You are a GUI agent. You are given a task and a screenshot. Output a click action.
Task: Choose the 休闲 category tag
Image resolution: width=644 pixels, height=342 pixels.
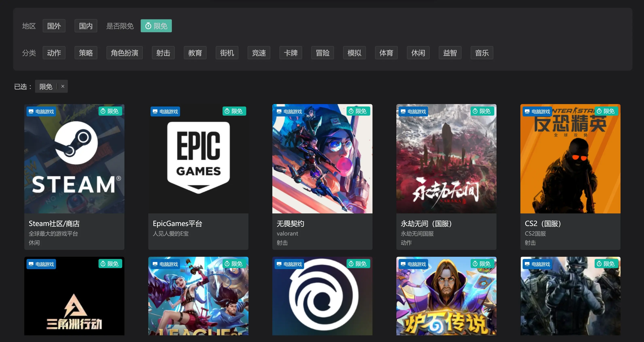coord(418,53)
